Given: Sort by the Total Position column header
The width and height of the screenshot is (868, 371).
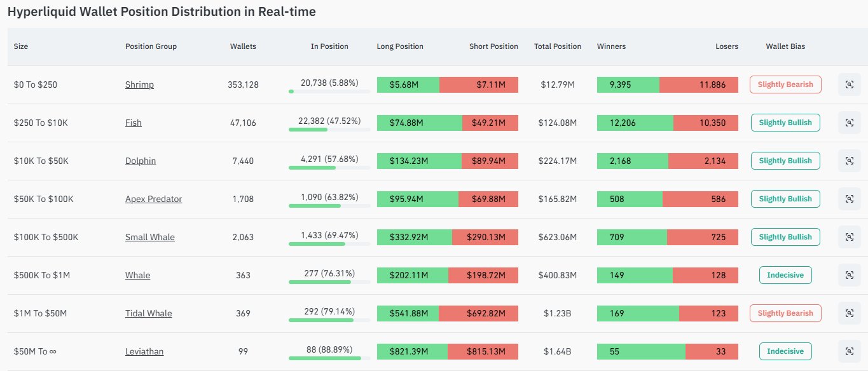Looking at the screenshot, I should pos(557,46).
